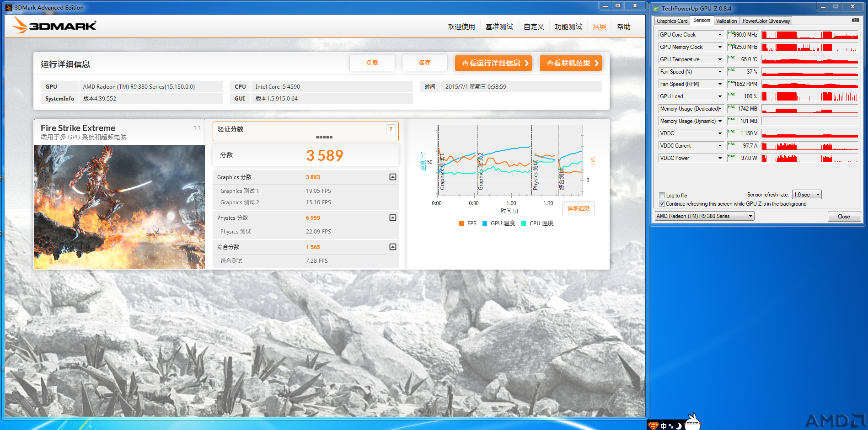The image size is (868, 430).
Task: Enable the Log to file checkbox
Action: click(662, 196)
